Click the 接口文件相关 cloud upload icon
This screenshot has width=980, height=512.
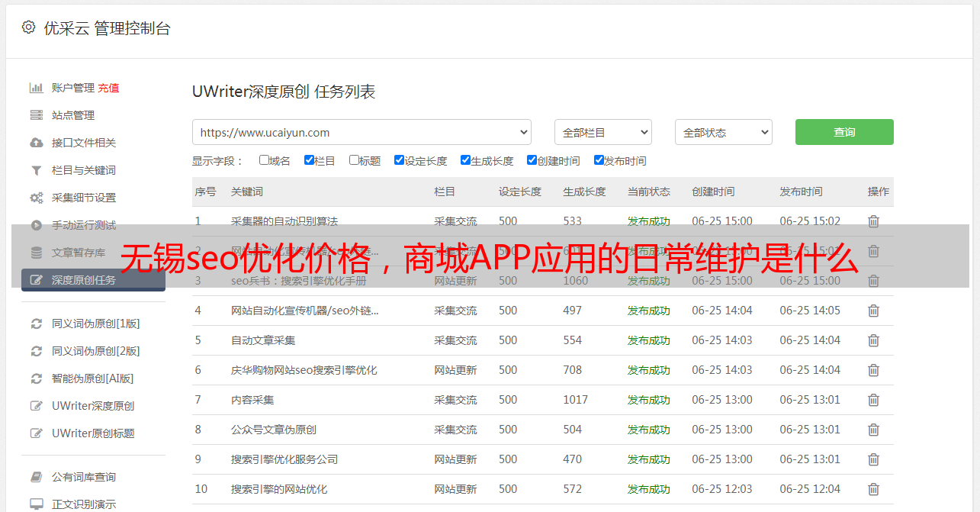click(x=36, y=143)
